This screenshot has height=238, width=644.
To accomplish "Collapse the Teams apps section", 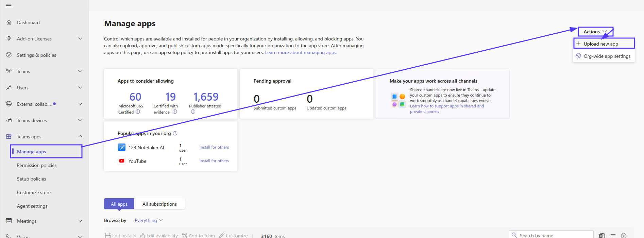I will (80, 137).
